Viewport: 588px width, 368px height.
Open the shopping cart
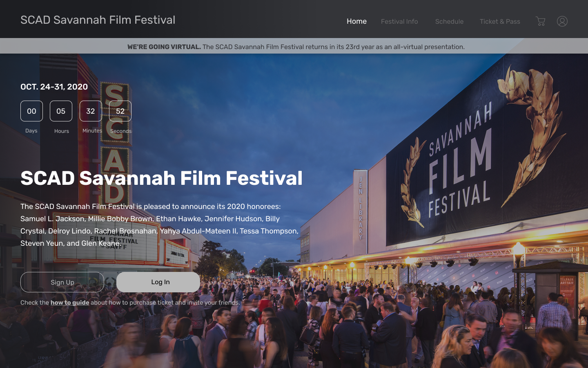tap(540, 21)
